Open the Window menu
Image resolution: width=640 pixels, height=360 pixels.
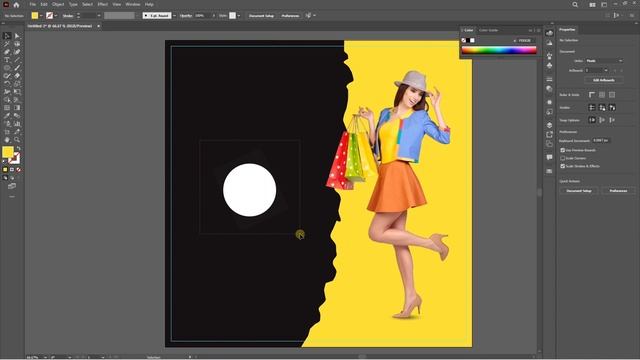point(133,4)
